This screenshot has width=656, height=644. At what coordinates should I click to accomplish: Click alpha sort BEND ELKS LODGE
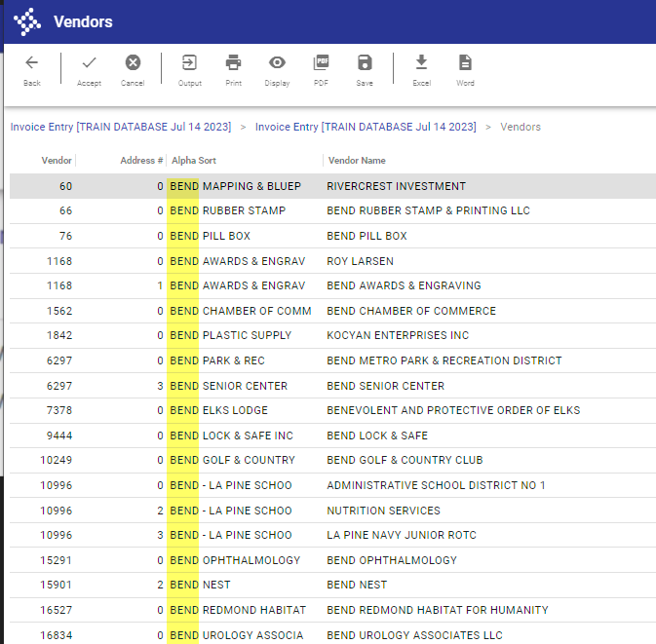coord(218,410)
